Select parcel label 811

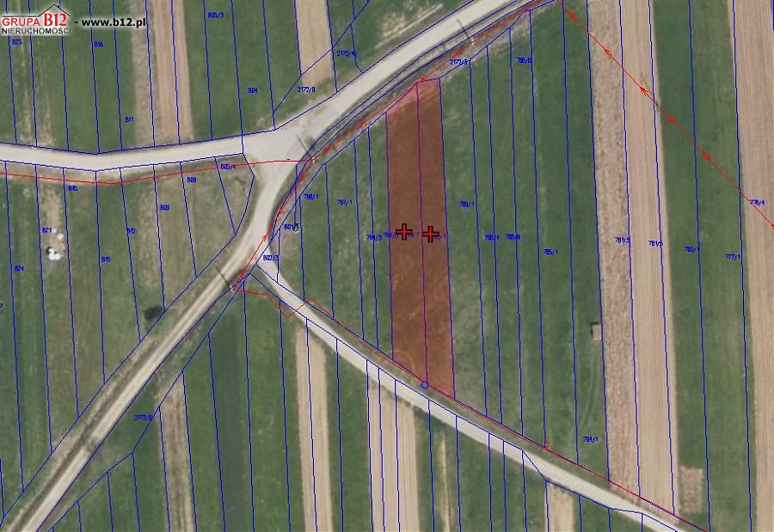[x=129, y=119]
